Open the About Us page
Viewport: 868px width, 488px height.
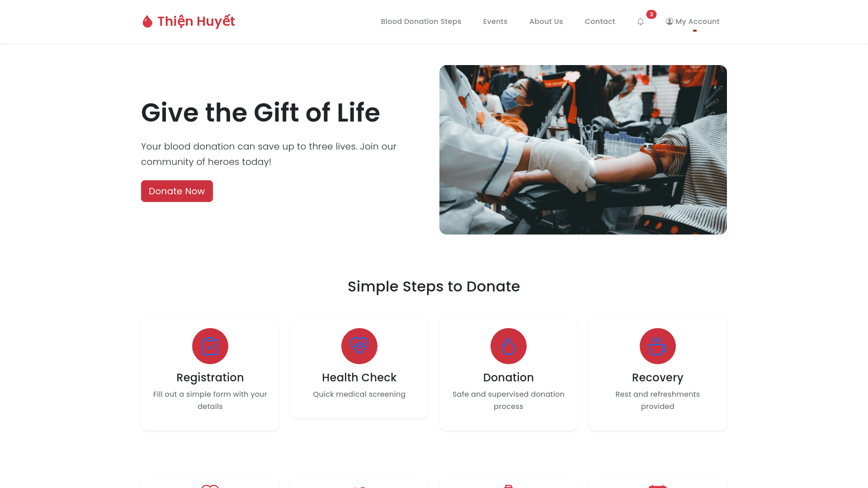tap(546, 22)
